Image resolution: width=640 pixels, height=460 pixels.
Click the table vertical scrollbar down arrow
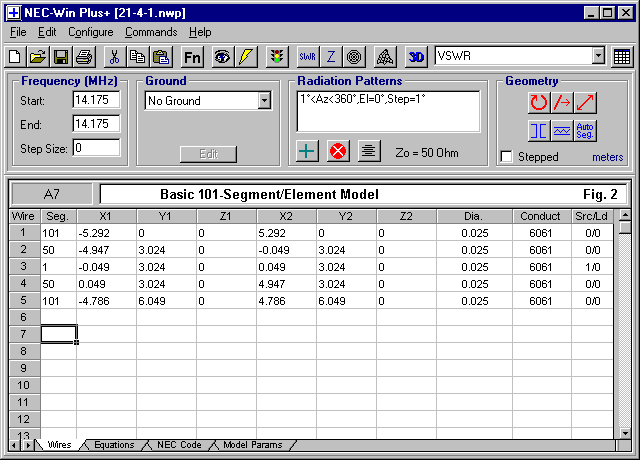point(624,432)
